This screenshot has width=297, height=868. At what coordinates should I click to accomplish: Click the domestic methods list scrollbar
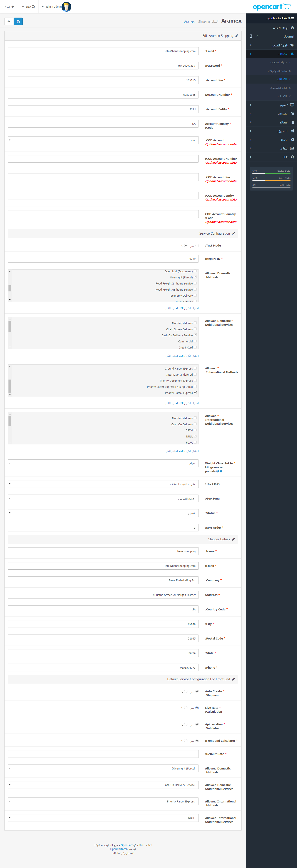tap(10, 288)
